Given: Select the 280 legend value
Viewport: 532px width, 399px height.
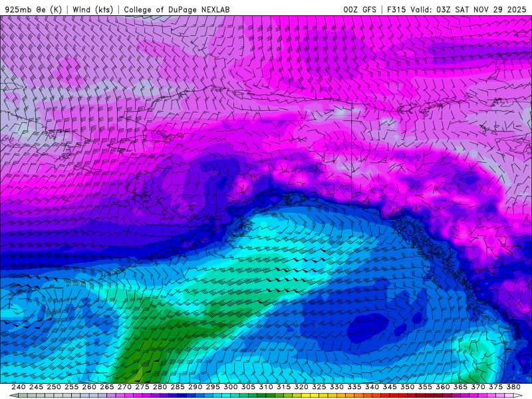Looking at the screenshot, I should 160,387.
